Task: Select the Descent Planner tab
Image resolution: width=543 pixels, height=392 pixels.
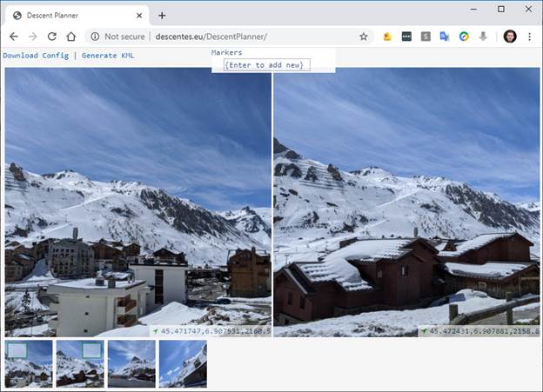Action: coord(77,16)
